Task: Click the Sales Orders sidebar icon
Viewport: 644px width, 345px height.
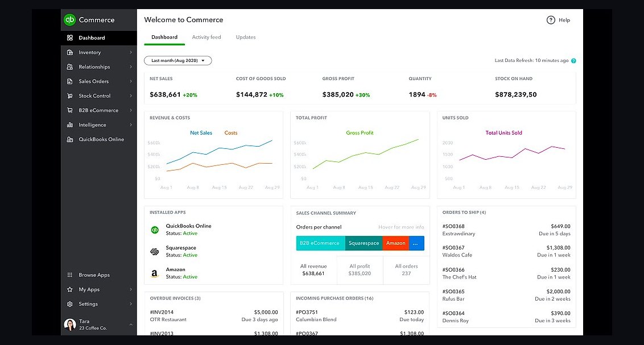Action: [70, 81]
